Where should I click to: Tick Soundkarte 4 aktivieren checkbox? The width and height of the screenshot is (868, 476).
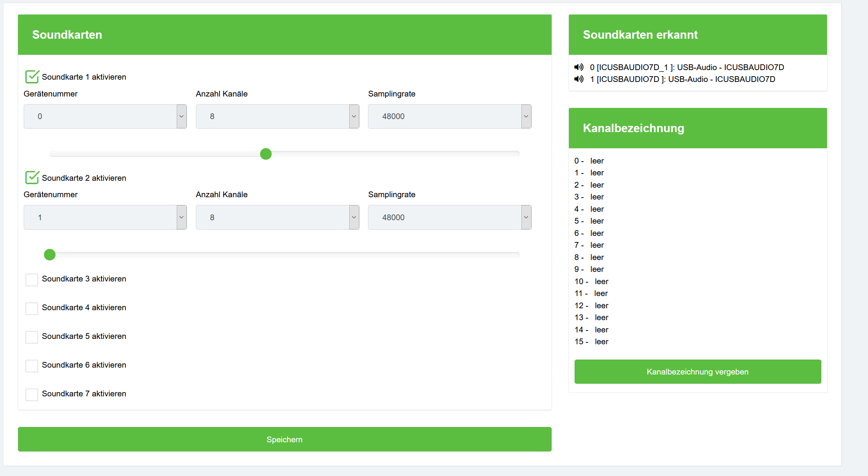click(32, 308)
